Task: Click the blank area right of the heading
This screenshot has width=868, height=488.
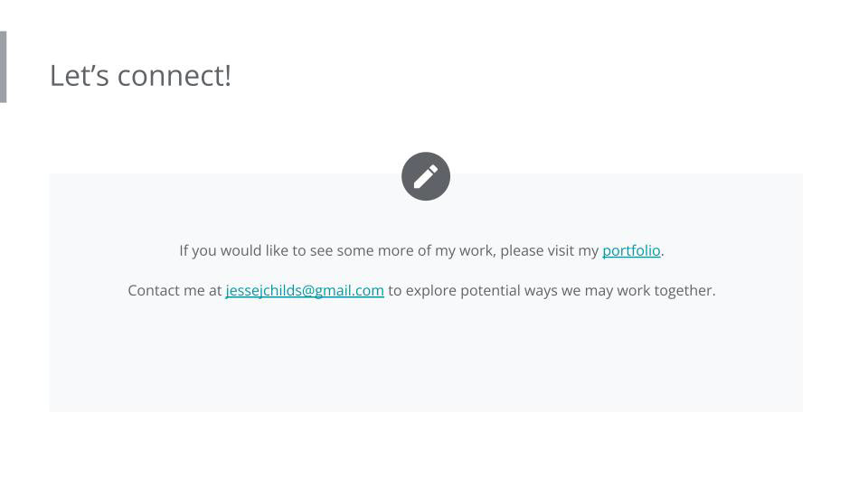Action: pyautogui.click(x=542, y=75)
